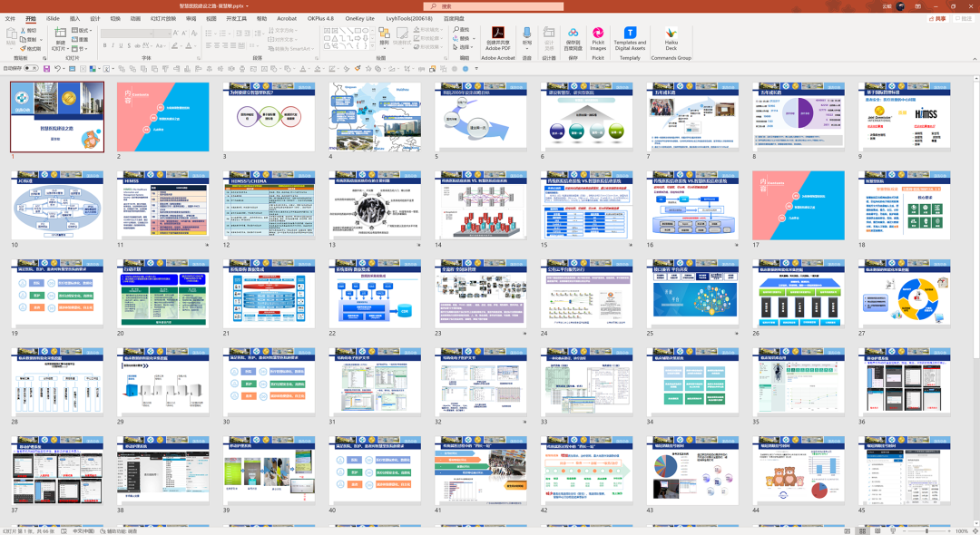Image resolution: width=980 pixels, height=535 pixels.
Task: Click the Undo arrow icon
Action: click(x=57, y=69)
